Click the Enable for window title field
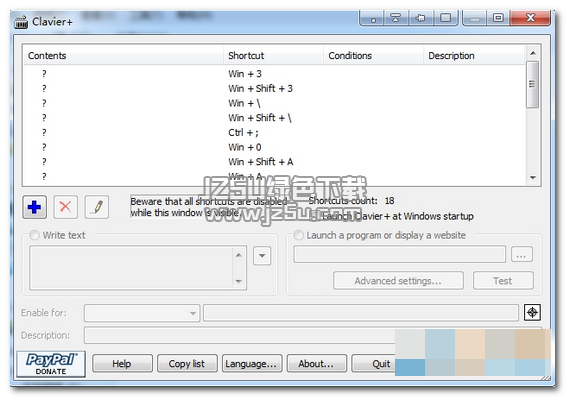 tap(361, 313)
